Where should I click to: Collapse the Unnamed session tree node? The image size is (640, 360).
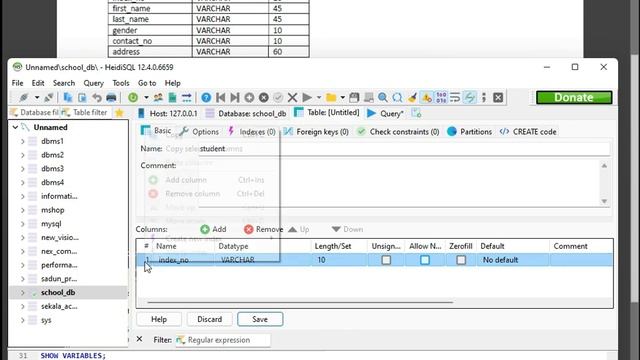[x=15, y=127]
